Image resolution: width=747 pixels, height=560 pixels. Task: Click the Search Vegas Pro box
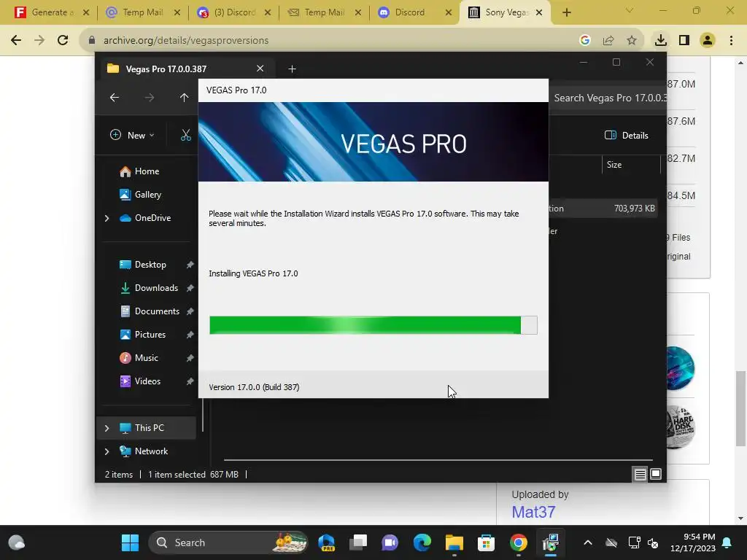click(x=608, y=98)
